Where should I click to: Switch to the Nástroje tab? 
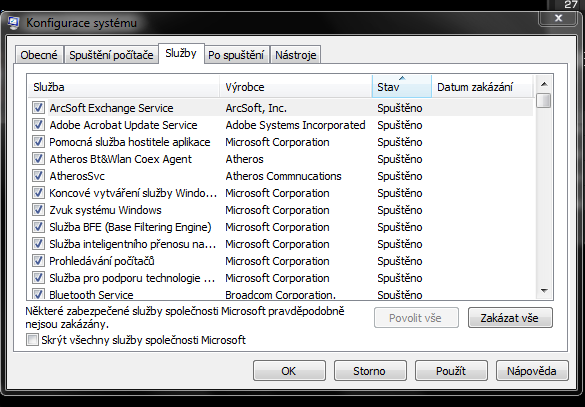[x=295, y=55]
